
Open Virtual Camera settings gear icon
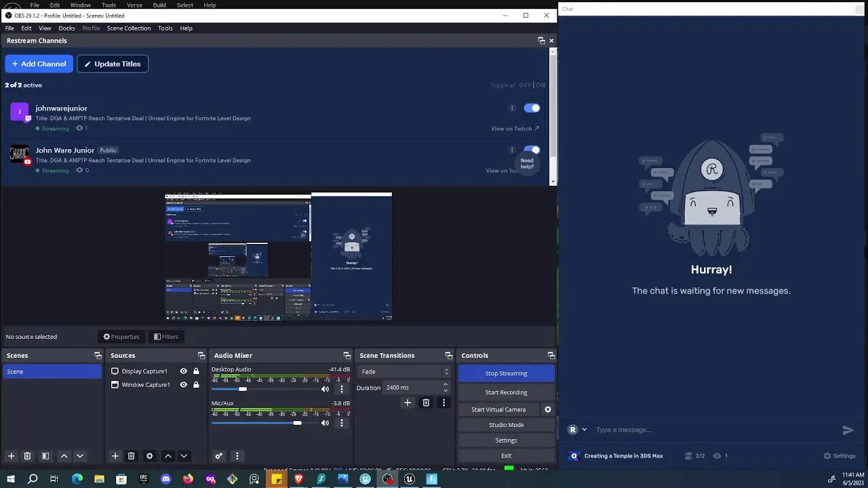coord(548,409)
